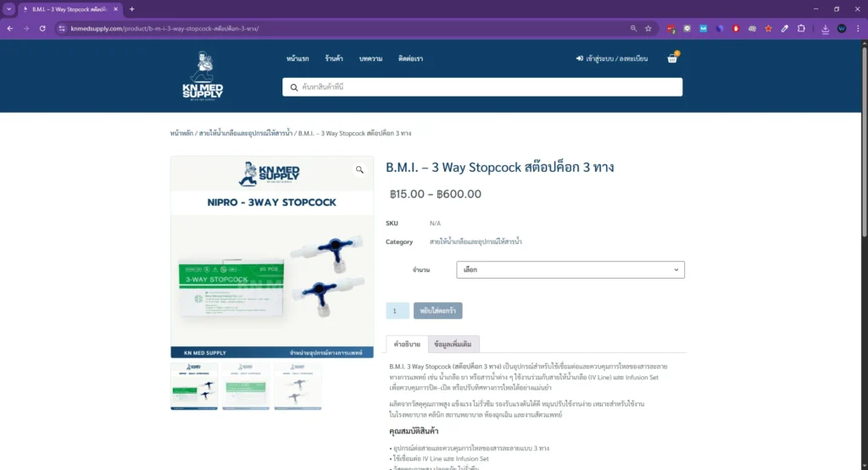The width and height of the screenshot is (868, 470).
Task: Select the second product thumbnail
Action: [x=246, y=386]
